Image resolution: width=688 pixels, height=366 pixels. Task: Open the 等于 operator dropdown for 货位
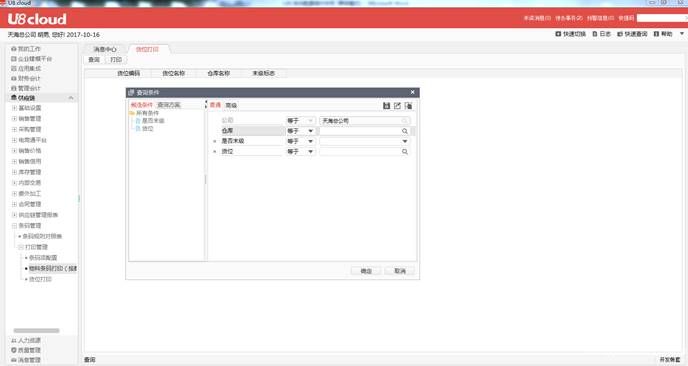[310, 152]
